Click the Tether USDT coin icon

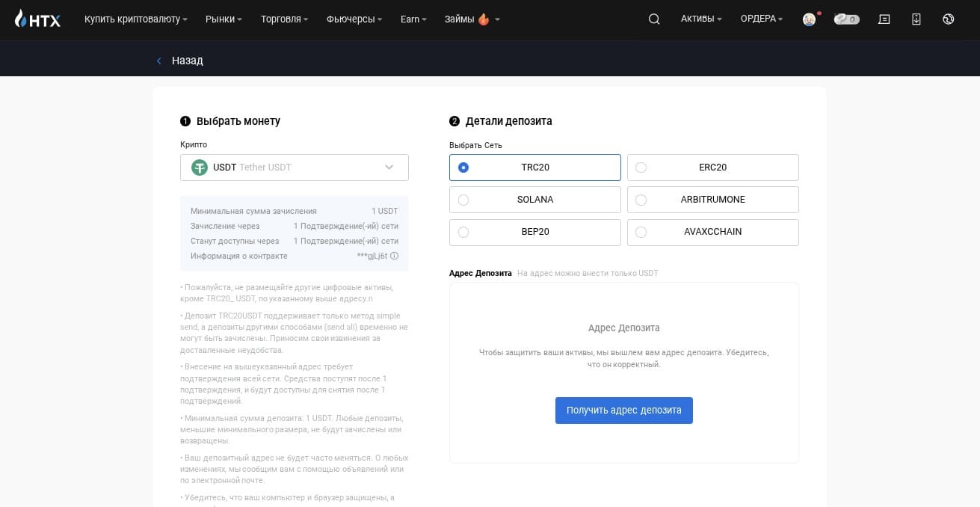tap(200, 168)
